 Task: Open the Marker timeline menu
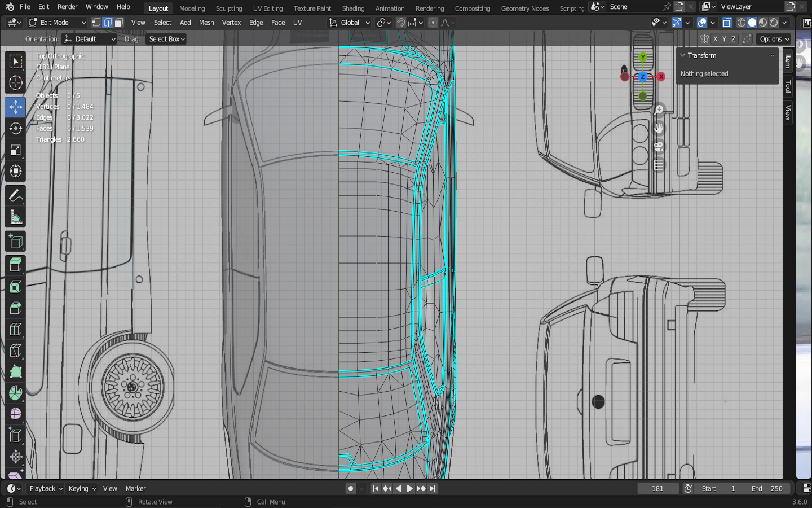click(x=135, y=488)
